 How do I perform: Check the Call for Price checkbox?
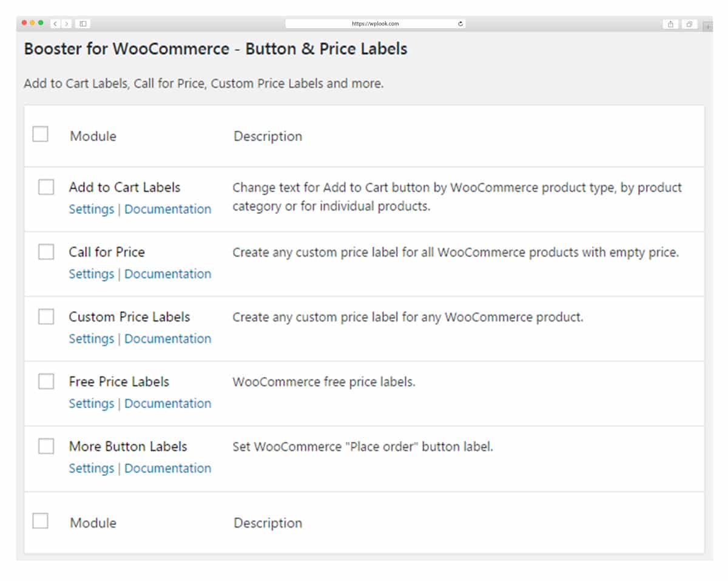click(x=46, y=251)
